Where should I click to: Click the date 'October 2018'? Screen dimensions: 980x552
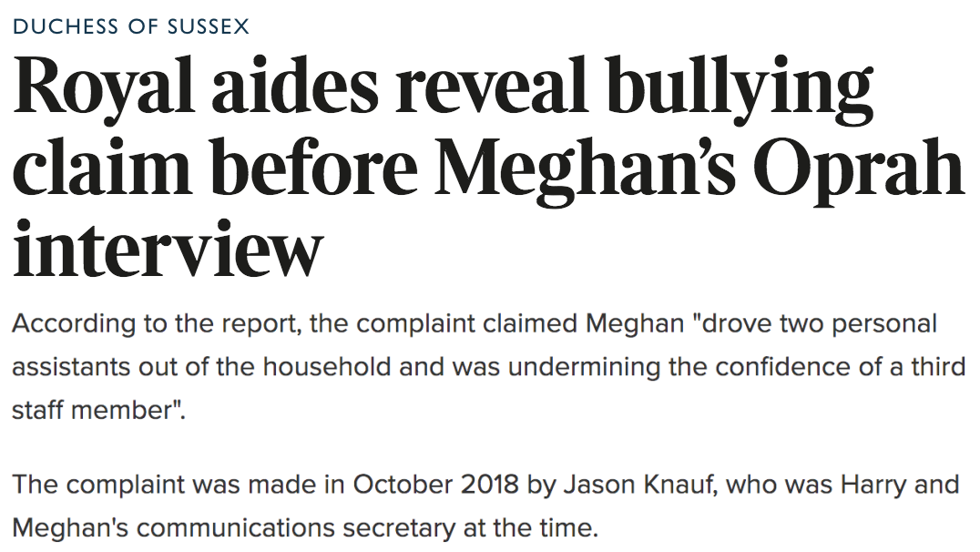click(x=435, y=485)
